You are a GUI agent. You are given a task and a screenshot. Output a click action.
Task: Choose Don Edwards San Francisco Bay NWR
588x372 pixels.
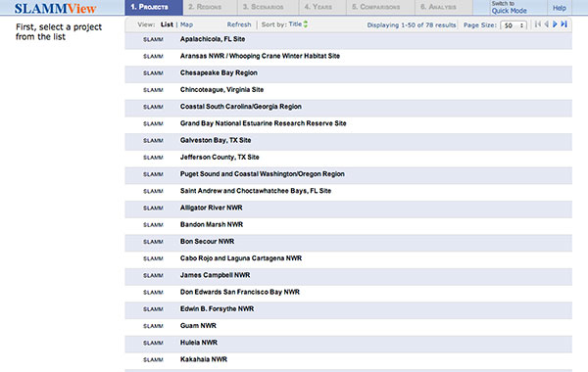click(240, 292)
